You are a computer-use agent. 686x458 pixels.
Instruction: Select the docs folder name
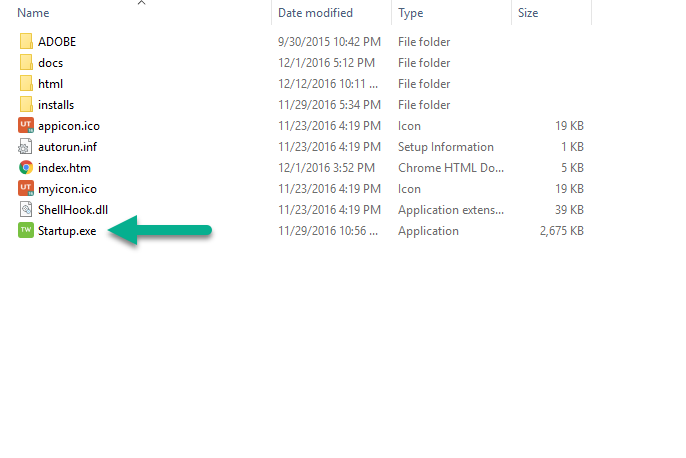point(50,63)
